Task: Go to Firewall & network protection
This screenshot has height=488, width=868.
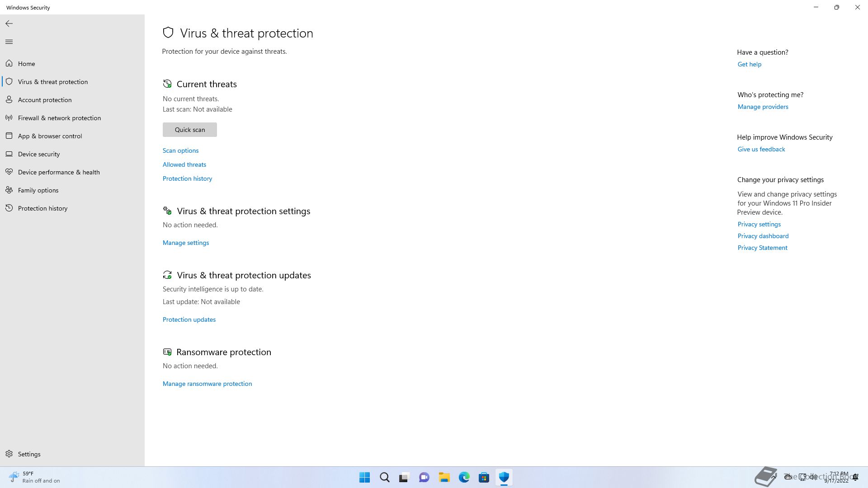Action: (72, 118)
